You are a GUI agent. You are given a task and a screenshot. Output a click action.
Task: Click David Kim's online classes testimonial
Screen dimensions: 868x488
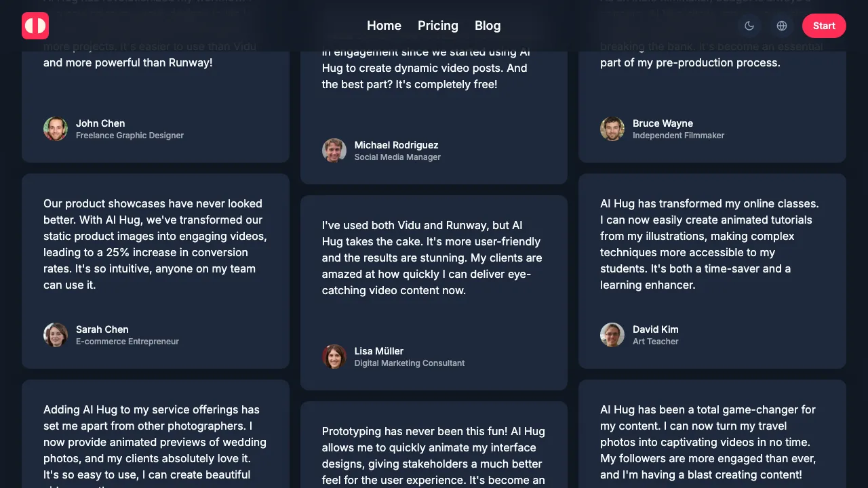pyautogui.click(x=710, y=244)
